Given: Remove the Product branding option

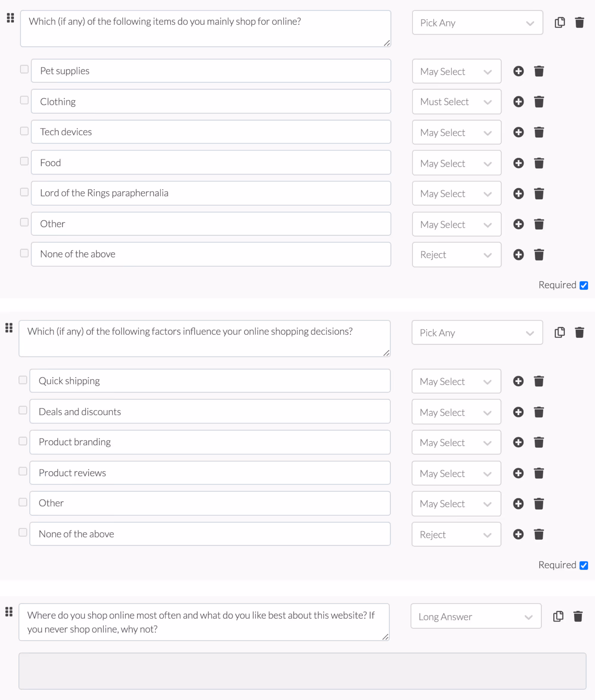Looking at the screenshot, I should click(x=539, y=442).
